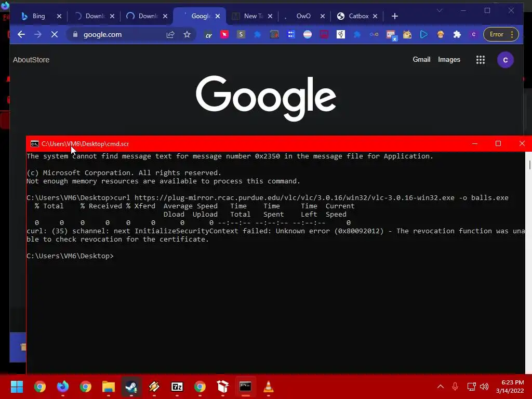Viewport: 532px width, 399px height.
Task: Open the Google account avatar
Action: [505, 60]
